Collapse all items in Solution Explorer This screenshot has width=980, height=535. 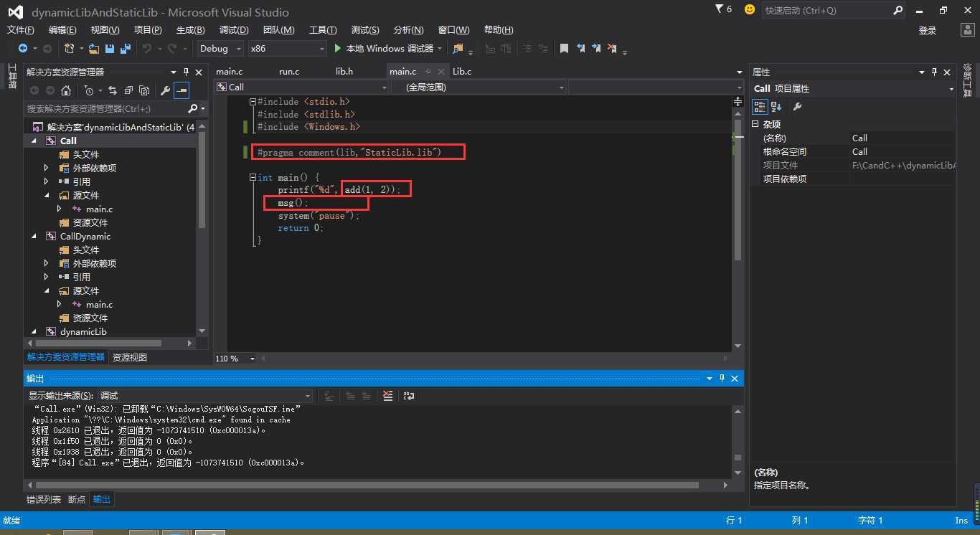point(128,90)
